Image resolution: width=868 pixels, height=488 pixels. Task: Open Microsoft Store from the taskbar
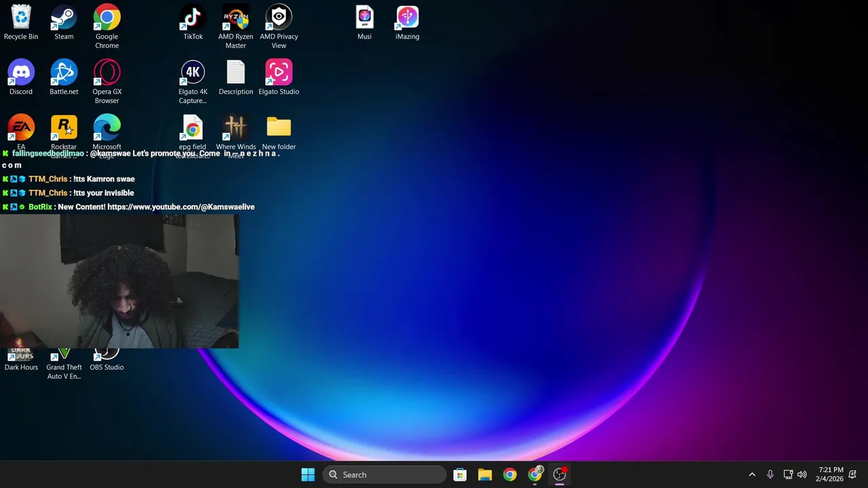click(460, 474)
